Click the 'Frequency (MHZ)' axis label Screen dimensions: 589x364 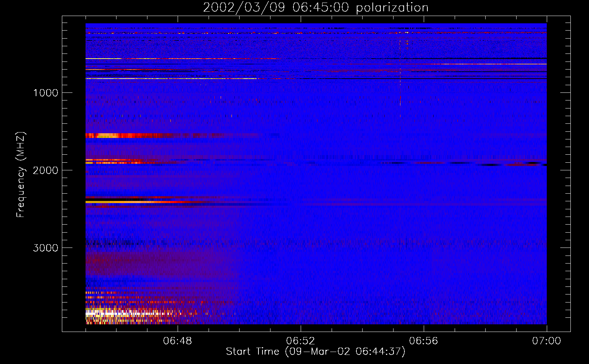pyautogui.click(x=20, y=175)
